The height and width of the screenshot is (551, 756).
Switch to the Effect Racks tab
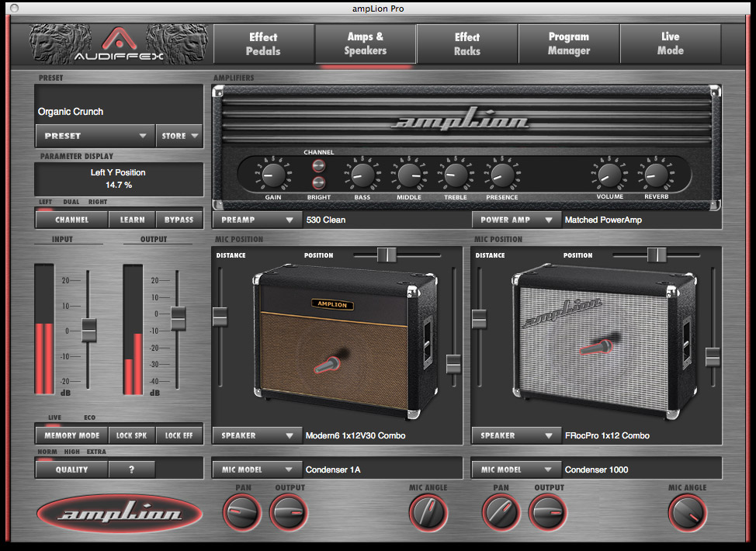coord(467,44)
